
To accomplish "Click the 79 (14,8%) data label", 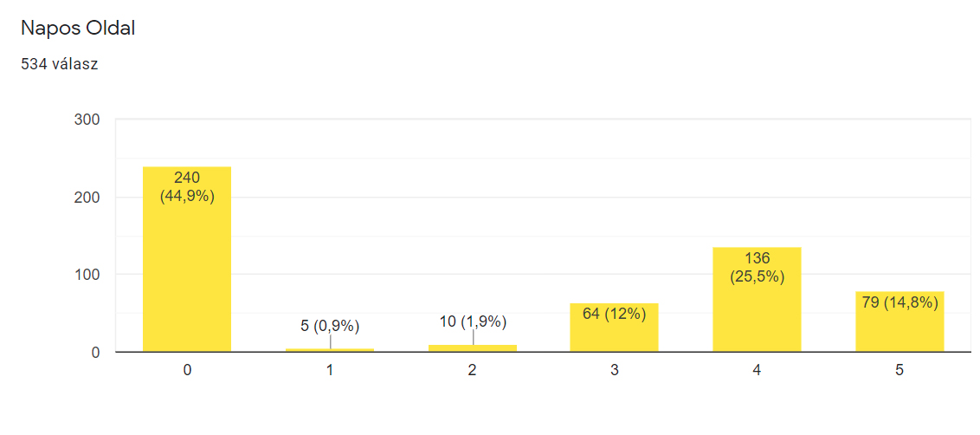I will click(899, 302).
